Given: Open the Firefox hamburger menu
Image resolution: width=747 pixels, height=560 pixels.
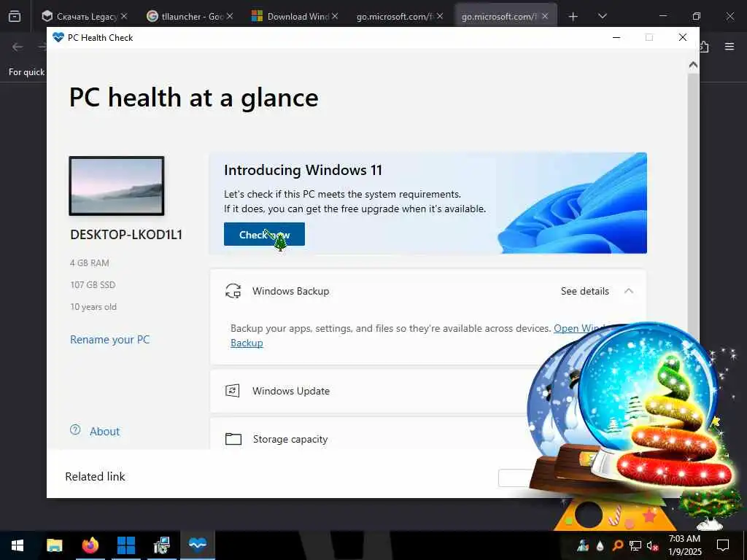Looking at the screenshot, I should tap(729, 47).
